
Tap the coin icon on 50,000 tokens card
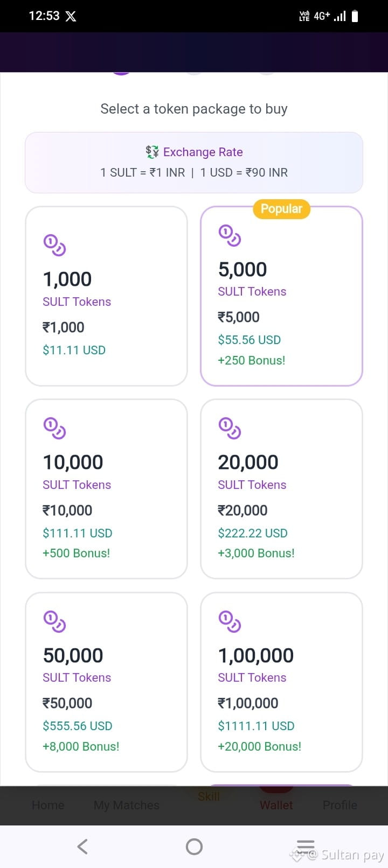[54, 621]
